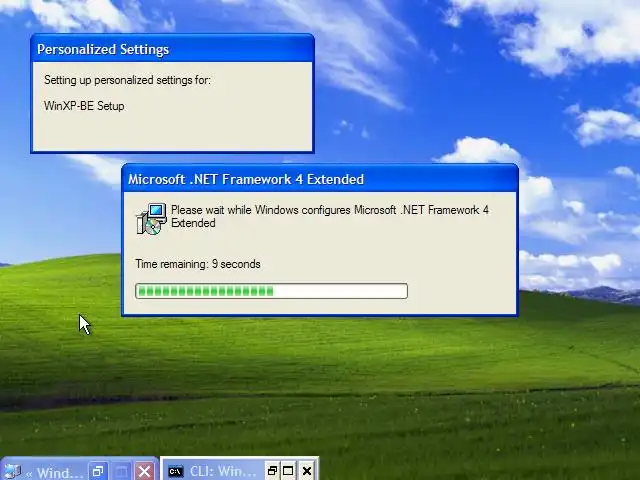Click the 'CLI: Win...' window title text
640x480 pixels.
pyautogui.click(x=223, y=471)
